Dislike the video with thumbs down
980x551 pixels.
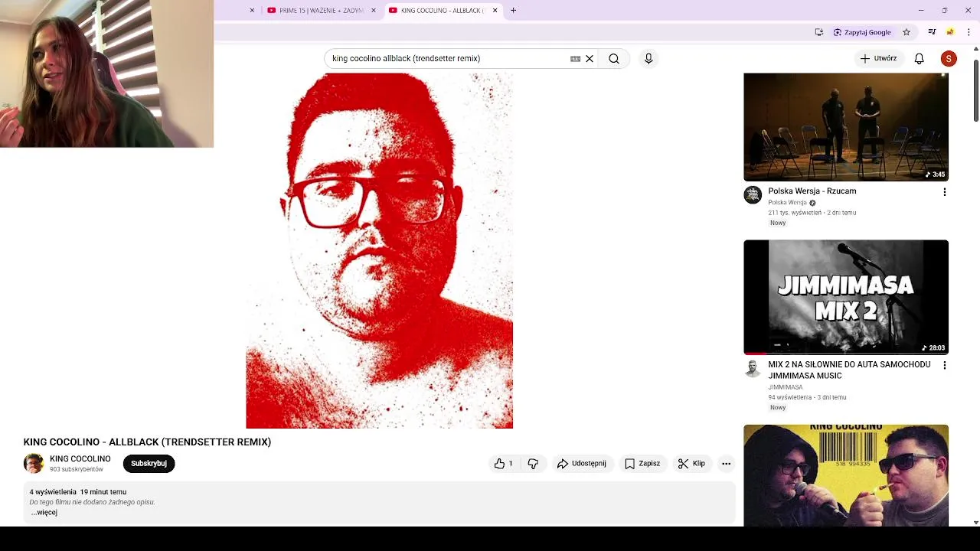(533, 464)
